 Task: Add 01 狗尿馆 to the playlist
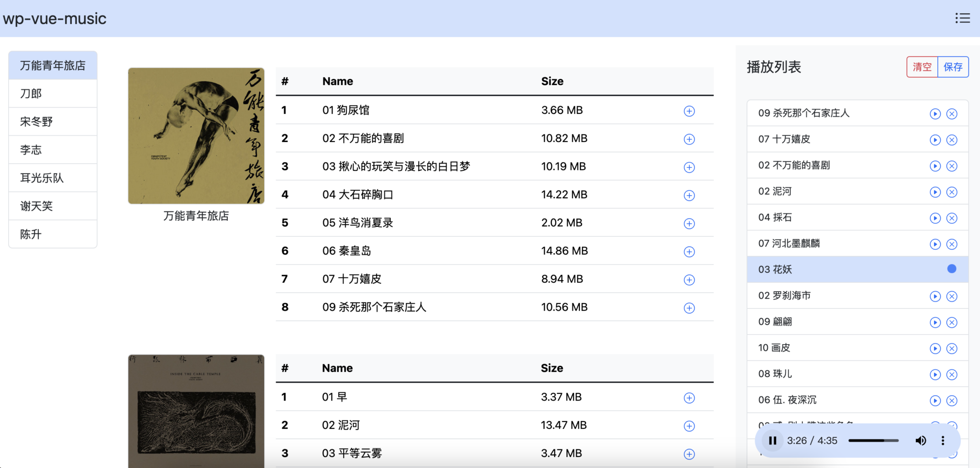pos(689,111)
